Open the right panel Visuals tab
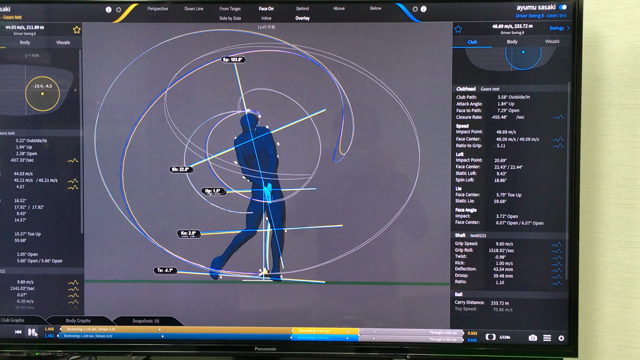The height and width of the screenshot is (360, 640). point(552,41)
